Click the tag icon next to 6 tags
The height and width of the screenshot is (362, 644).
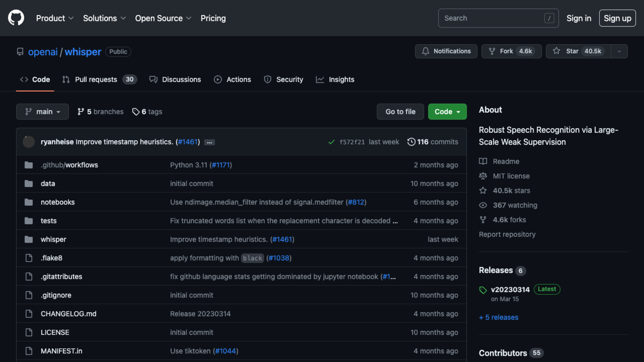tap(136, 112)
